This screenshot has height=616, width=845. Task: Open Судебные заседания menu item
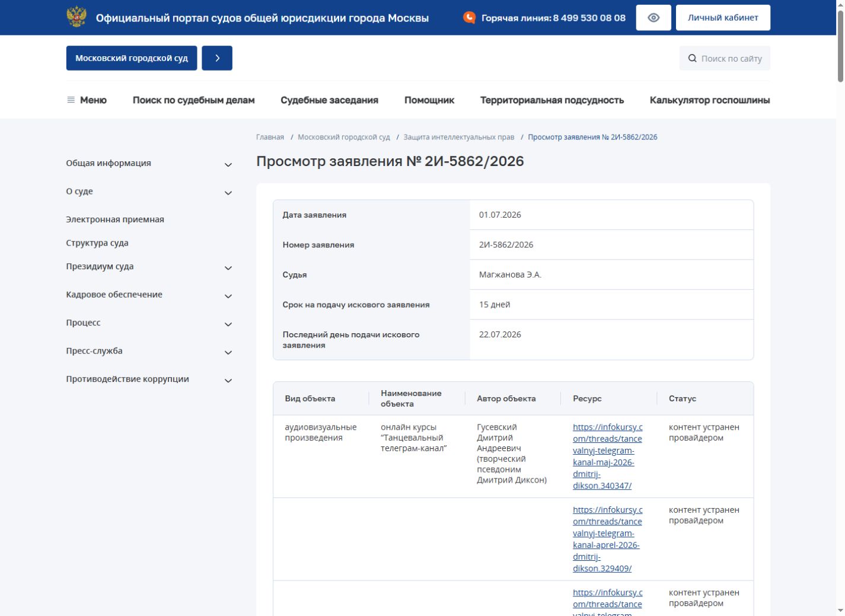click(x=330, y=100)
